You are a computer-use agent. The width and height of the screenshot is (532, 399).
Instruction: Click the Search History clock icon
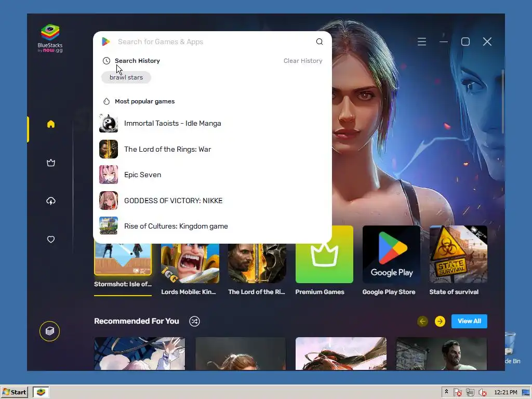107,61
